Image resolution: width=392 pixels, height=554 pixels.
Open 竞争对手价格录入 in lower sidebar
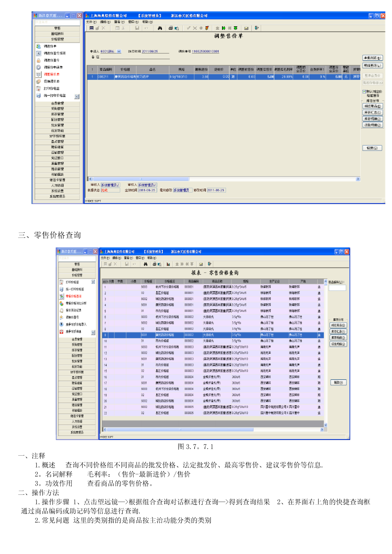[76, 324]
